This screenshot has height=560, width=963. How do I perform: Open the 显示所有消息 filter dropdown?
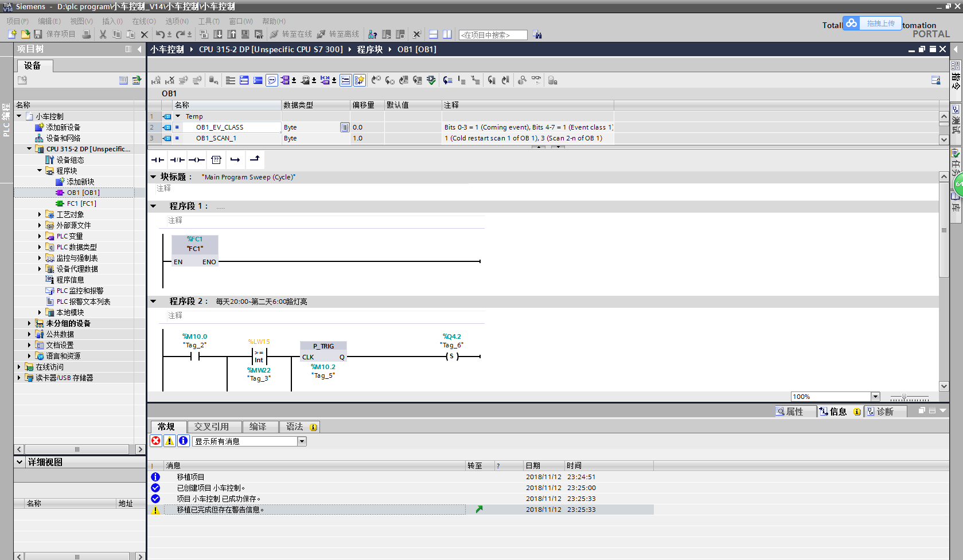pos(302,441)
